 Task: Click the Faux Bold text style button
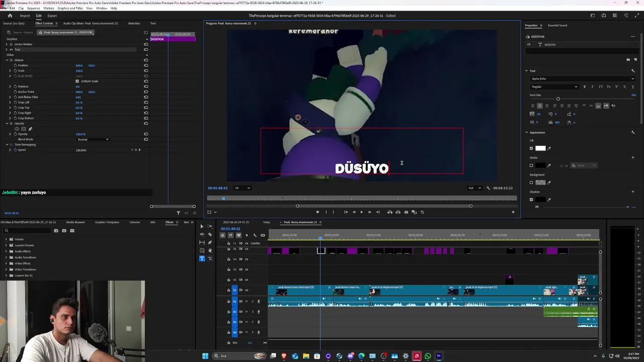[585, 87]
